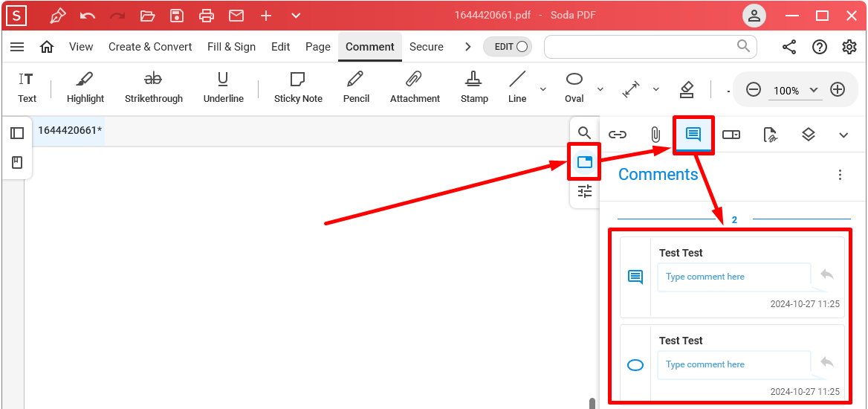Save the document with the disk icon
Screen dimensions: 868x409
click(x=177, y=16)
